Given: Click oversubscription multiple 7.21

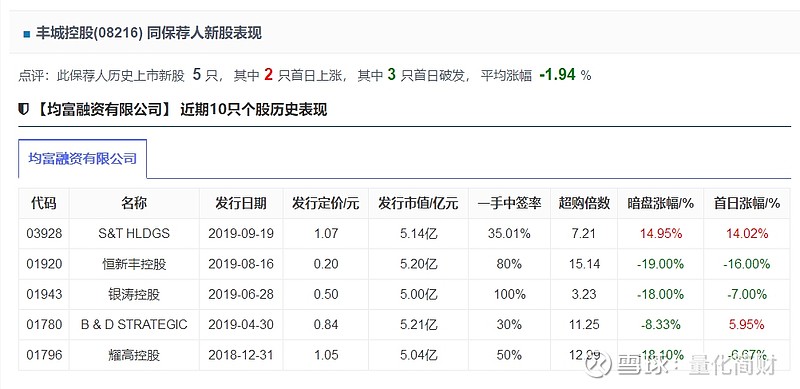Looking at the screenshot, I should click(x=585, y=234).
